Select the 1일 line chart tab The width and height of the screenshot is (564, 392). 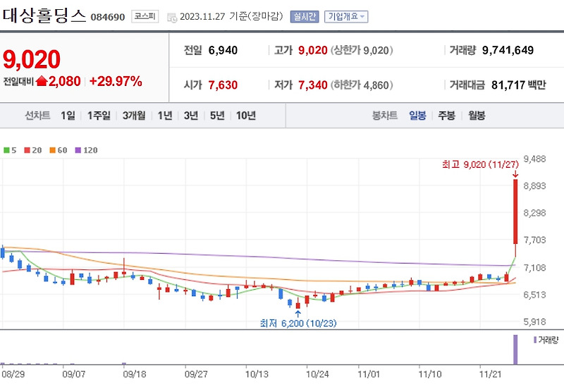68,116
